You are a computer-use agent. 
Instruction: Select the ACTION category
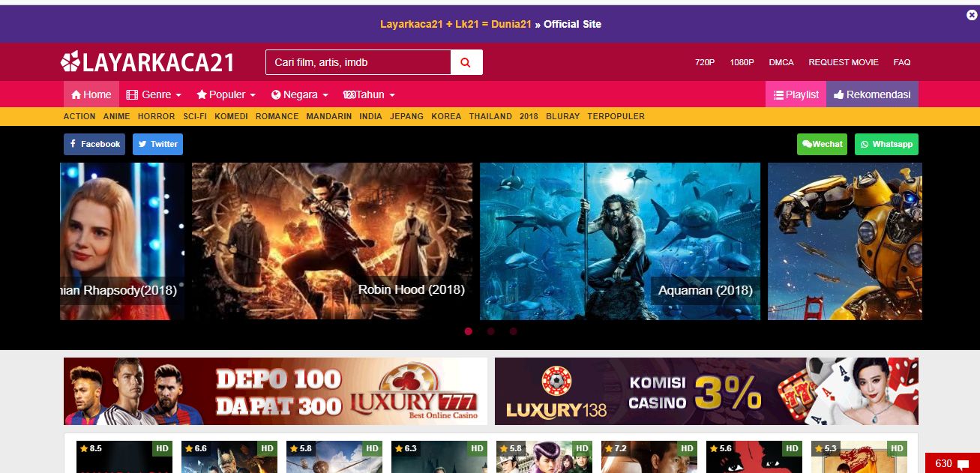pyautogui.click(x=79, y=116)
